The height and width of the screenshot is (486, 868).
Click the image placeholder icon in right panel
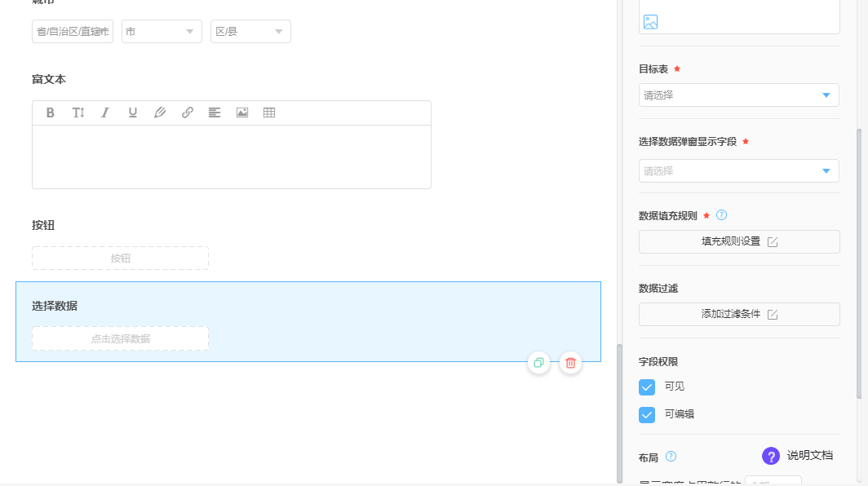[650, 22]
